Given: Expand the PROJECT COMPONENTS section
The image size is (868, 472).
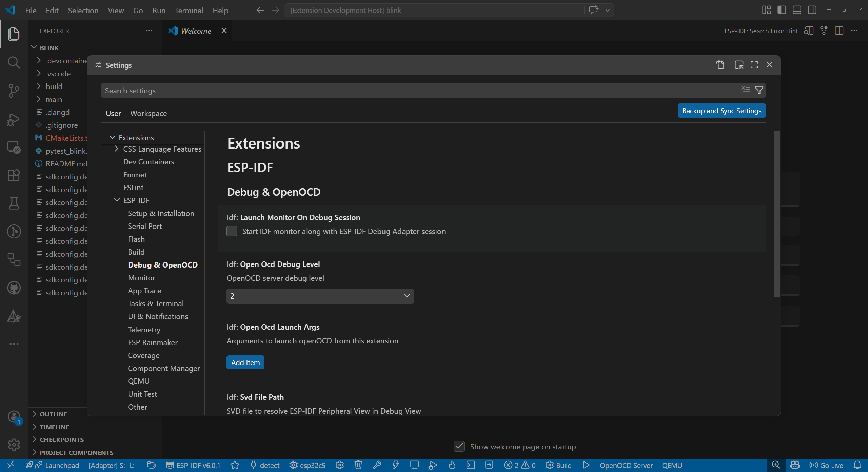Looking at the screenshot, I should click(x=77, y=453).
